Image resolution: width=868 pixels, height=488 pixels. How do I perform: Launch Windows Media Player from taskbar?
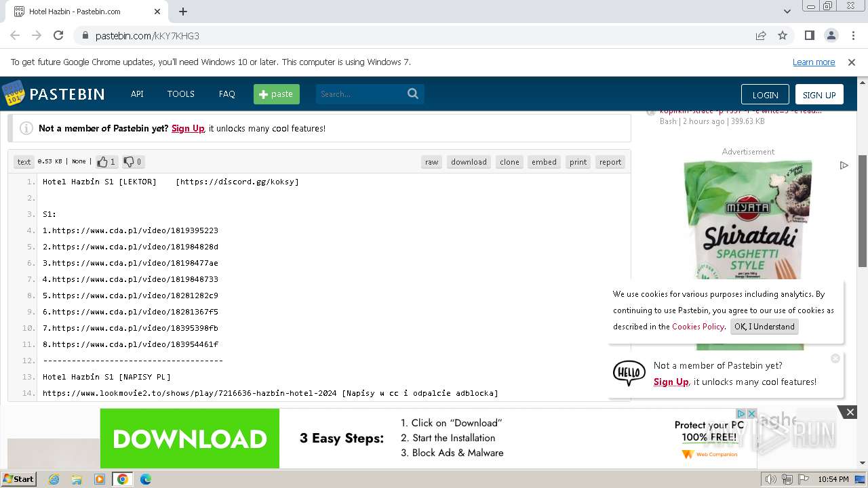coord(100,479)
